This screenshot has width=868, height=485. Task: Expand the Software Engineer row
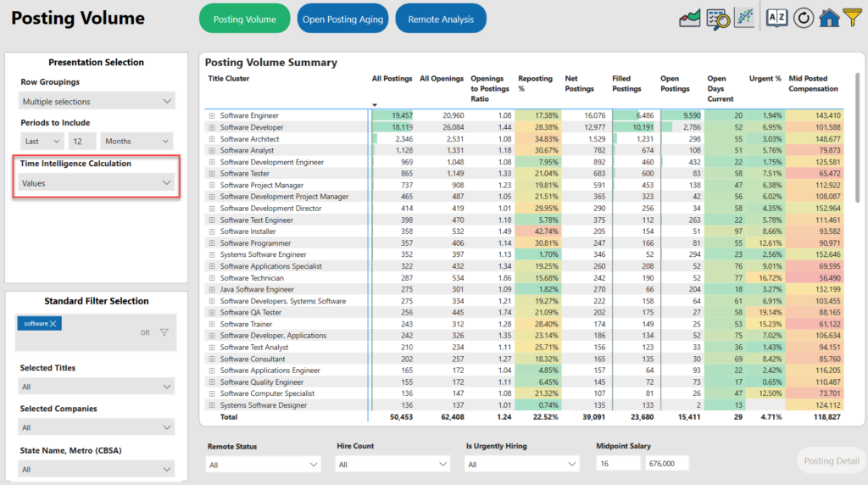(x=212, y=115)
